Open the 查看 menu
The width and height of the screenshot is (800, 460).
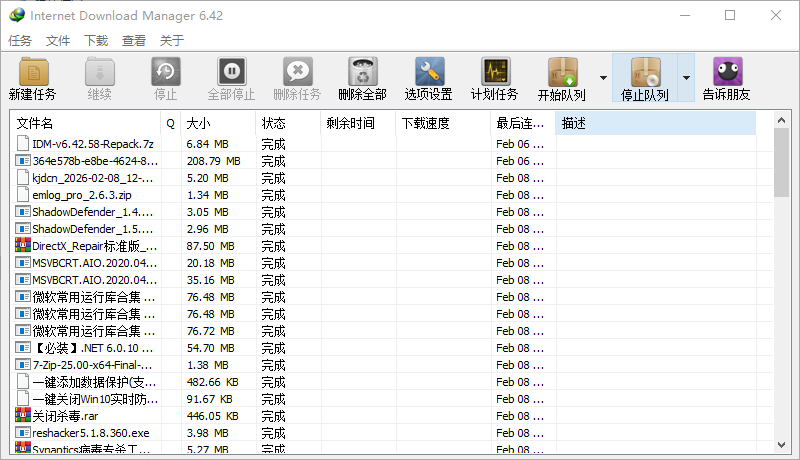click(x=134, y=41)
